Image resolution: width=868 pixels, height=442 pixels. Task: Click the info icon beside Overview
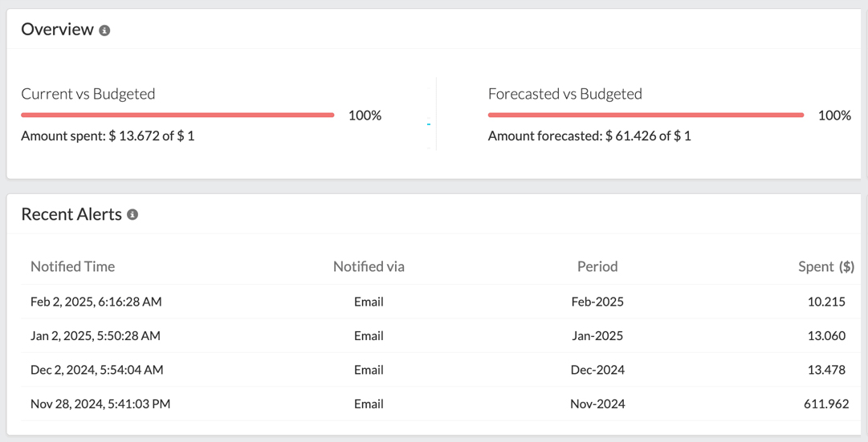[104, 30]
